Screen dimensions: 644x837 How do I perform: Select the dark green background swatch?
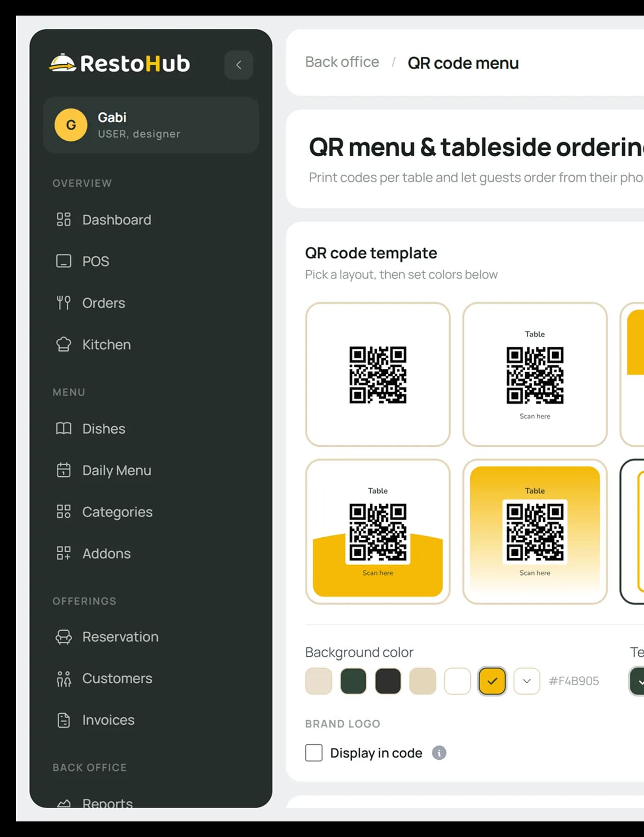(353, 681)
